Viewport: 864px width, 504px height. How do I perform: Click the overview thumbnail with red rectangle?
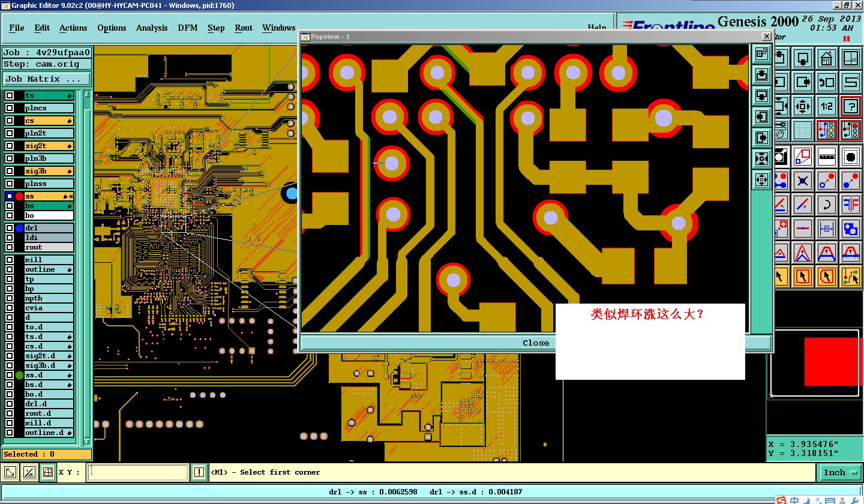point(814,362)
